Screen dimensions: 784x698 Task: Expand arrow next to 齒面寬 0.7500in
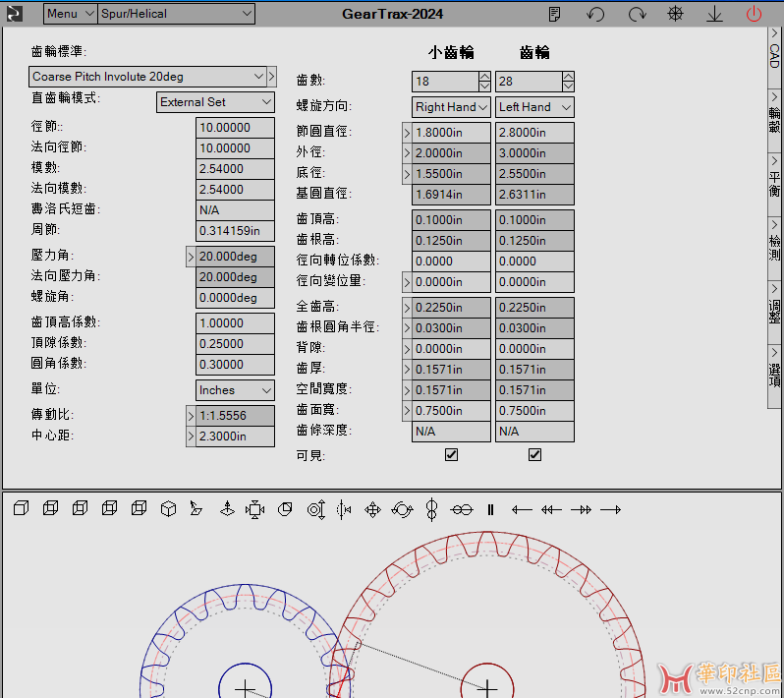(x=407, y=411)
